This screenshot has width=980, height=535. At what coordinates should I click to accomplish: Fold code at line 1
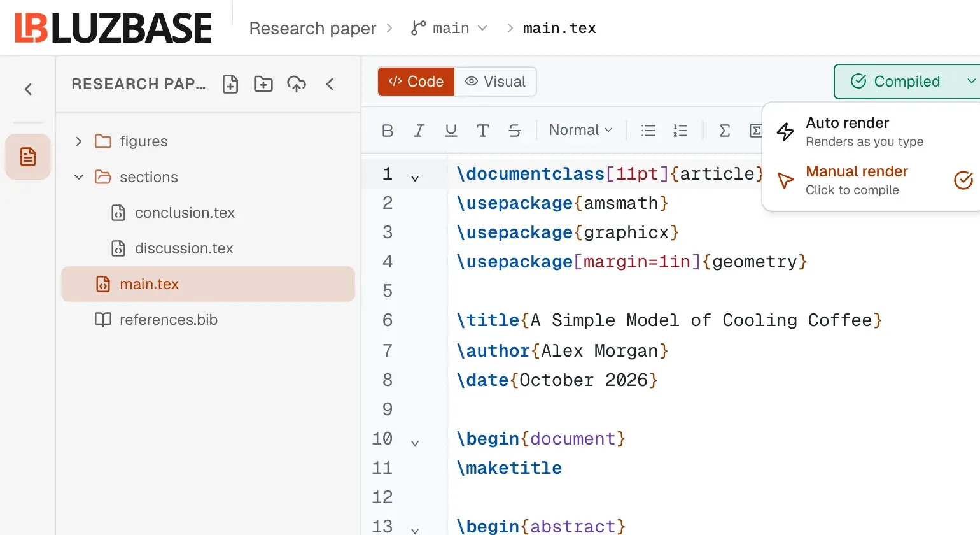pyautogui.click(x=415, y=178)
